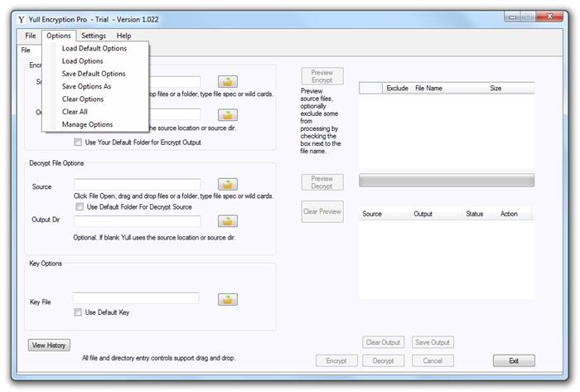This screenshot has height=392, width=580.
Task: Click folder icon beside Decrypt Source field
Action: click(x=228, y=184)
